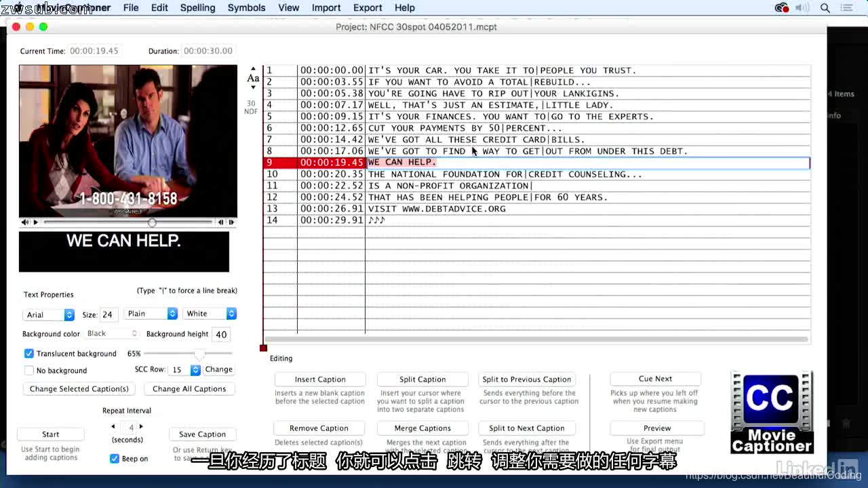
Task: Open the menu bar list icon
Action: coord(847,8)
